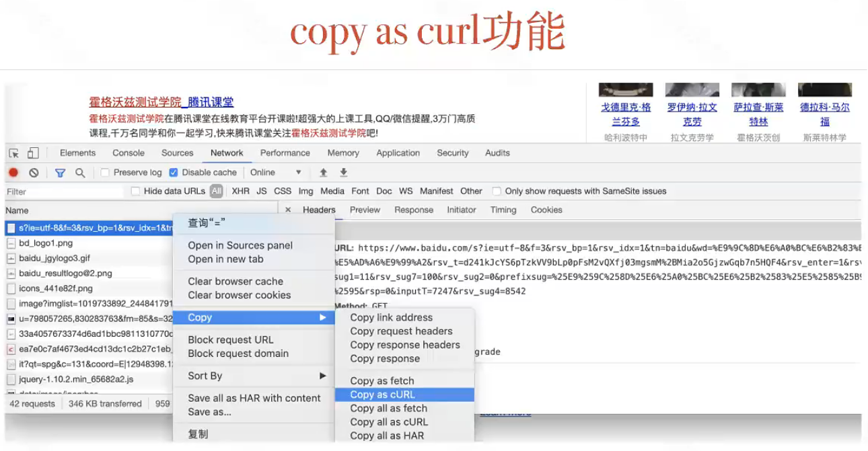Open the 罗伊纳·拉文克劳 link
This screenshot has width=868, height=451.
coord(692,114)
